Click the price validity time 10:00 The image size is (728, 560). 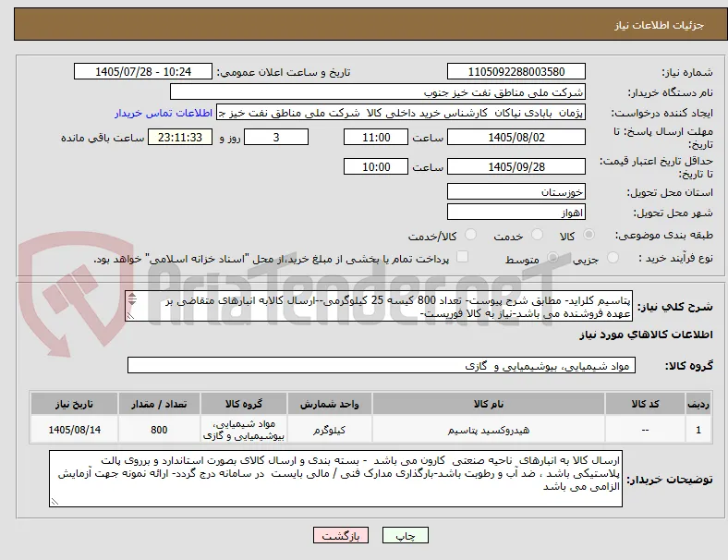coord(376,166)
